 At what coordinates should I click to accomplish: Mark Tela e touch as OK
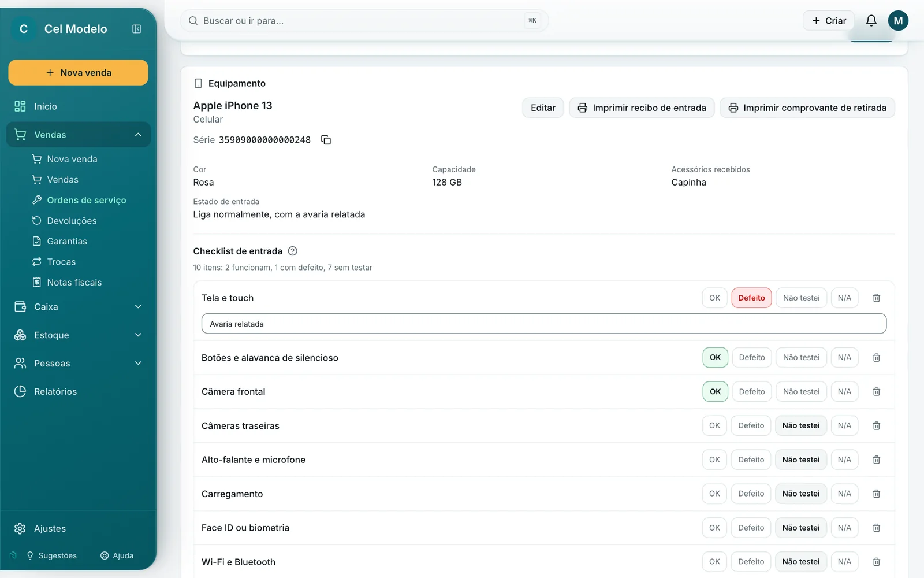[715, 298]
